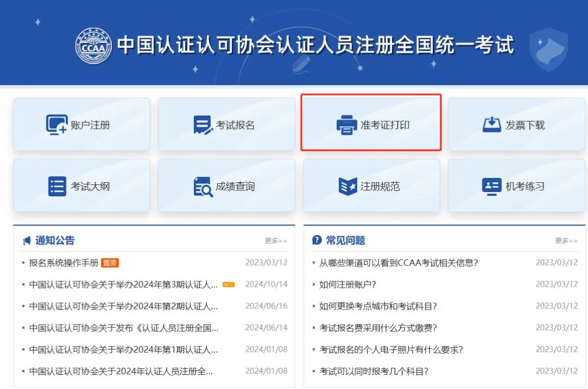588x389 pixels.
Task: Open the 2024年第3期 exam notice
Action: [124, 285]
